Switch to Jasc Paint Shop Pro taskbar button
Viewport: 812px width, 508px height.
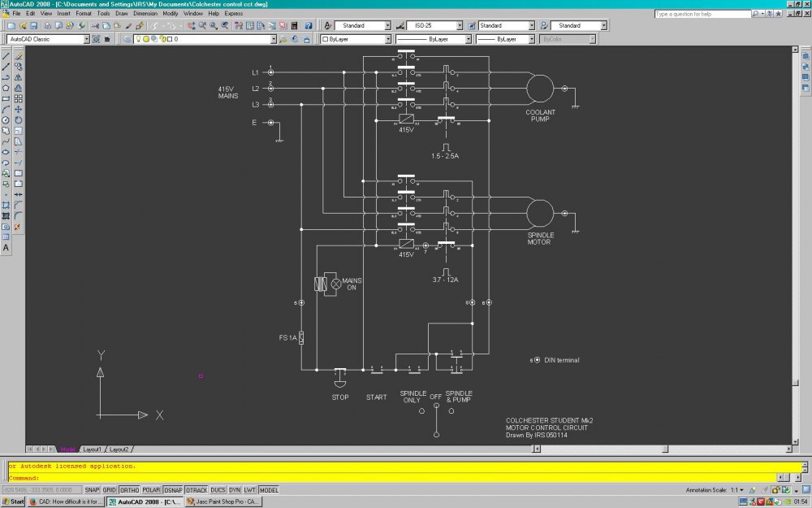pos(219,502)
